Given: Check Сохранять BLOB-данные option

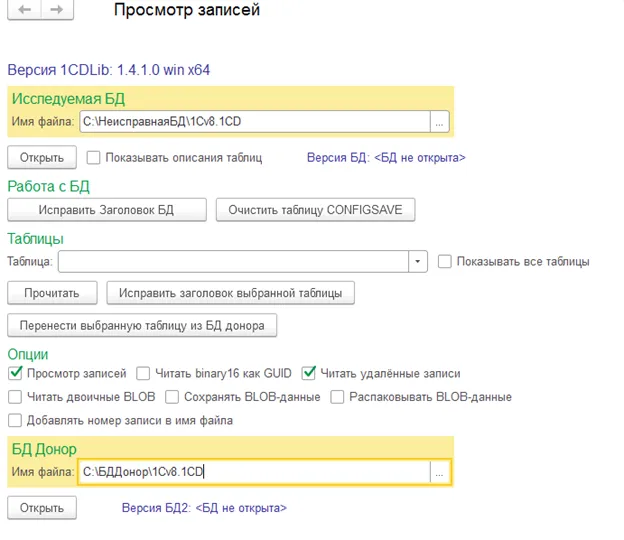Looking at the screenshot, I should [173, 397].
